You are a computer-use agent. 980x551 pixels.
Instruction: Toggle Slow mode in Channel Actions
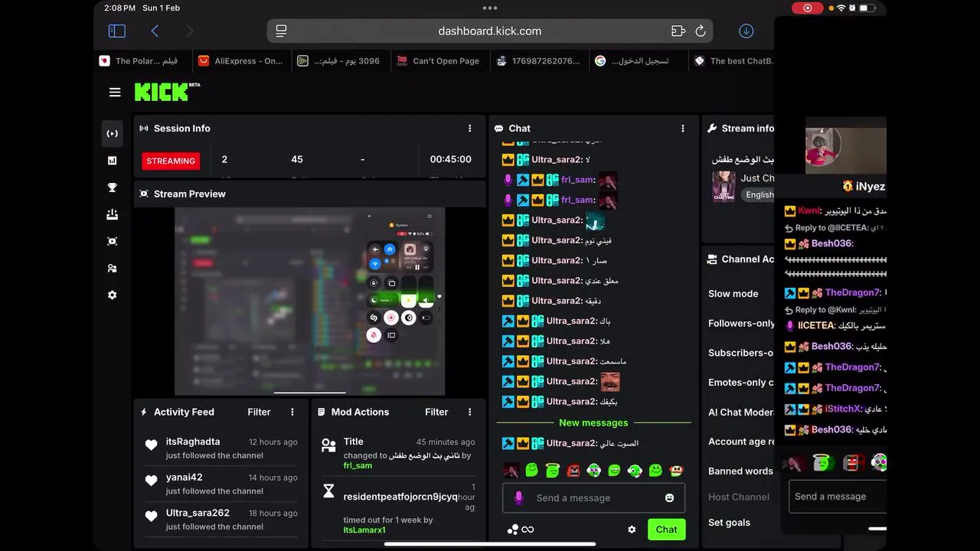(733, 294)
